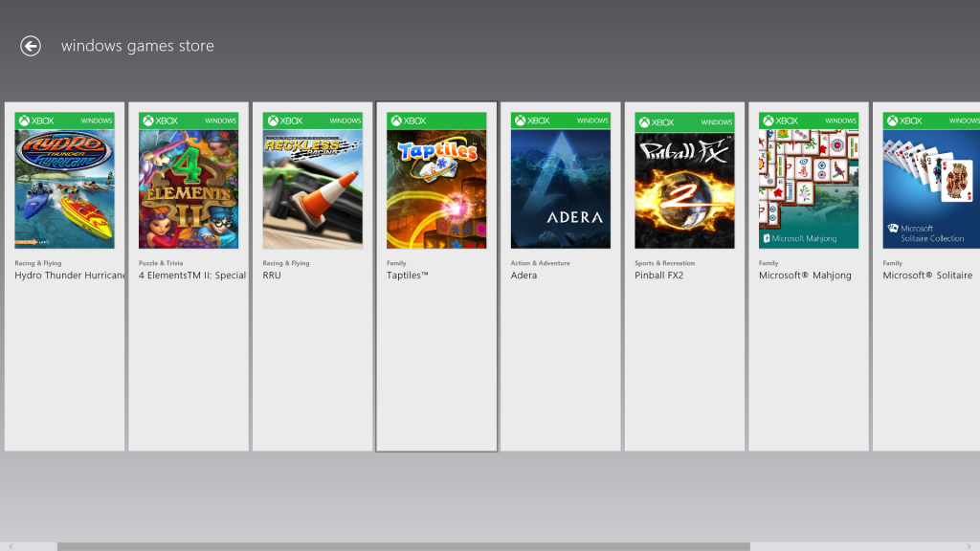Open the Pinball FX2 game tile

(684, 182)
